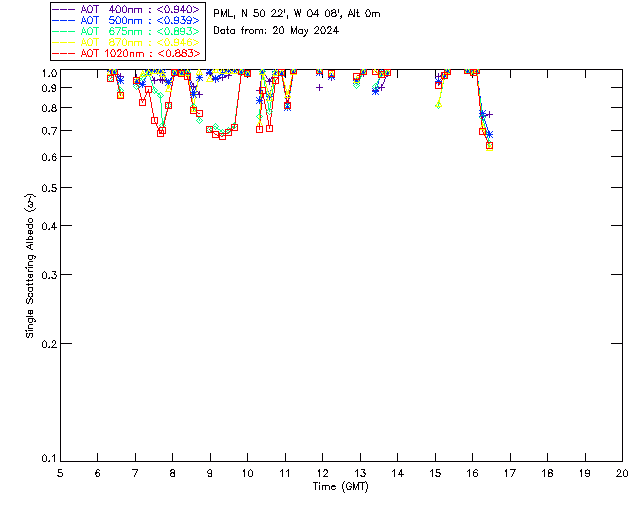640x512 pixels.
Task: Click y-axis tick label 0.2
Action: (49, 344)
